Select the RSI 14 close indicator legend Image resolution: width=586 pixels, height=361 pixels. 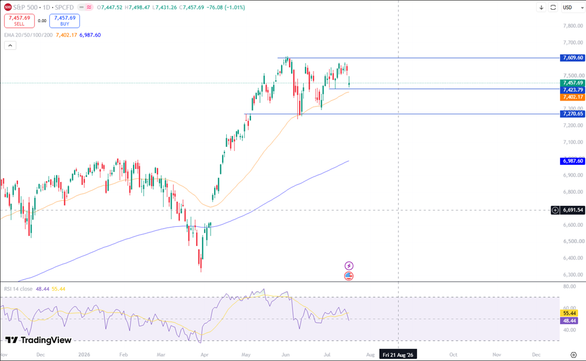click(18, 289)
